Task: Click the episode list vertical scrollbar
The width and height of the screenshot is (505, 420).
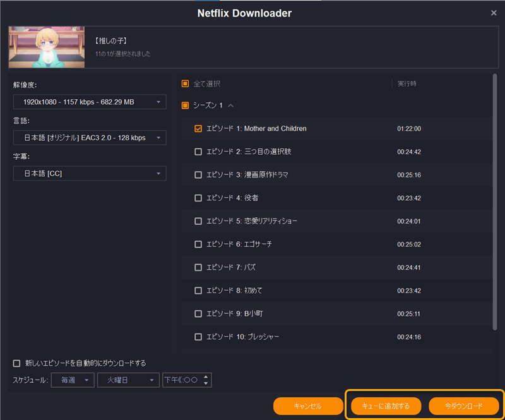Action: 495,202
